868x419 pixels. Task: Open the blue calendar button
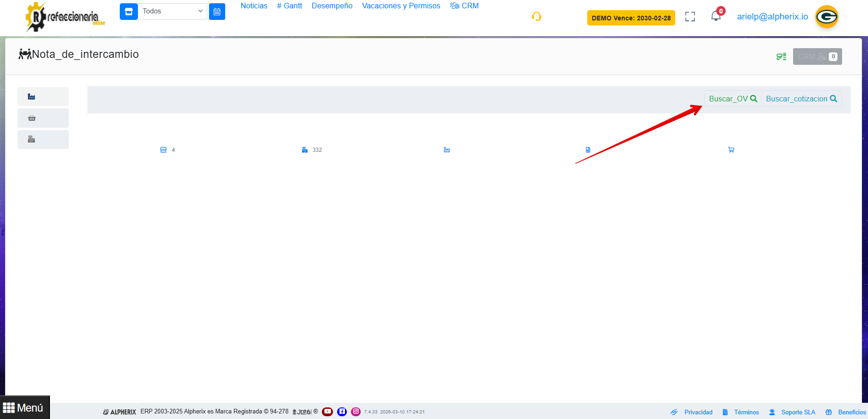coord(217,12)
